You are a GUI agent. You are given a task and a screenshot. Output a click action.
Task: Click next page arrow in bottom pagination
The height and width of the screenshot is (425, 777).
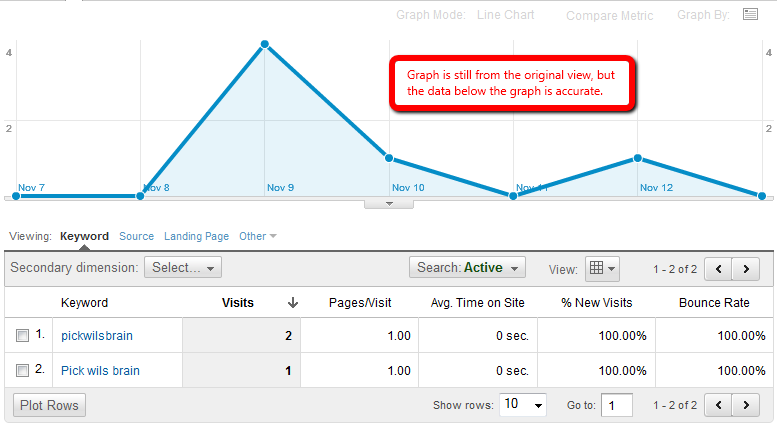(x=745, y=405)
